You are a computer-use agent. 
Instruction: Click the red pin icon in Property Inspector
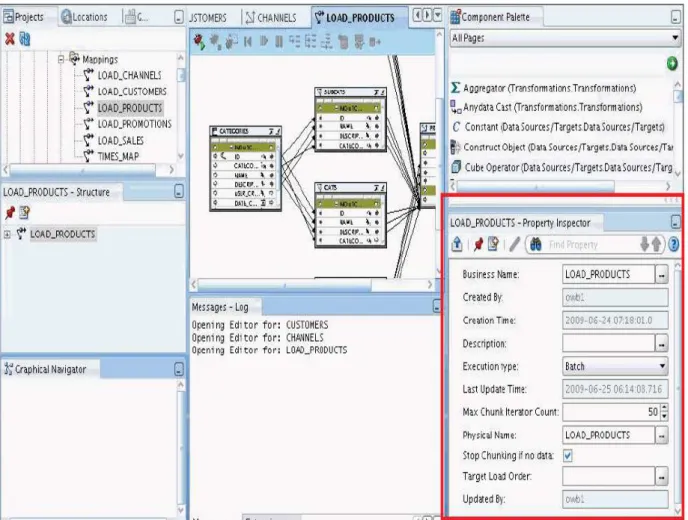(479, 244)
